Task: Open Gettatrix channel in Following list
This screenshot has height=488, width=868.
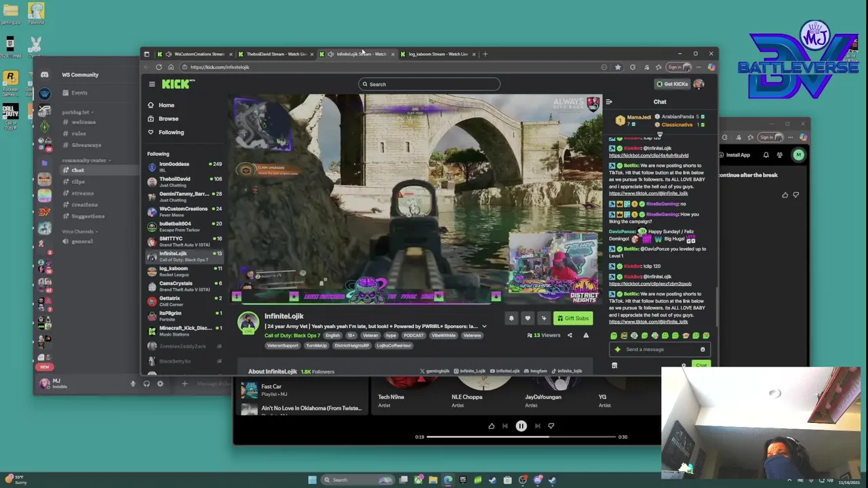Action: pyautogui.click(x=184, y=300)
